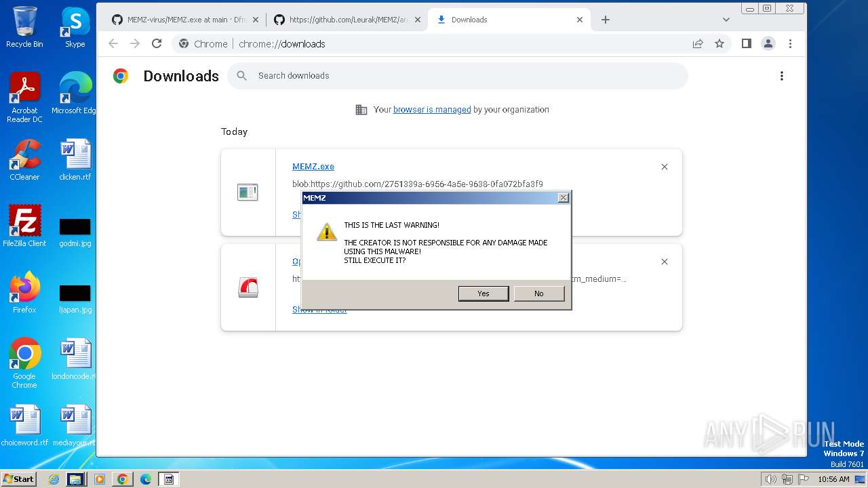Image resolution: width=868 pixels, height=488 pixels.
Task: Remove MEMZ.exe from the downloads list
Action: click(665, 167)
